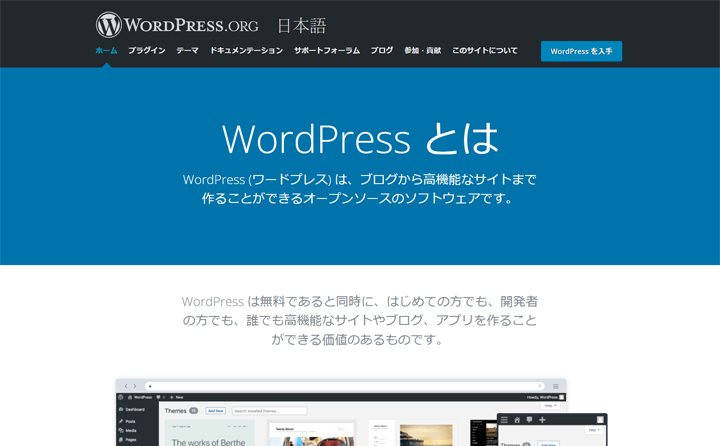Image resolution: width=720 pixels, height=446 pixels.
Task: Go to the テーマ nav item
Action: [x=187, y=51]
